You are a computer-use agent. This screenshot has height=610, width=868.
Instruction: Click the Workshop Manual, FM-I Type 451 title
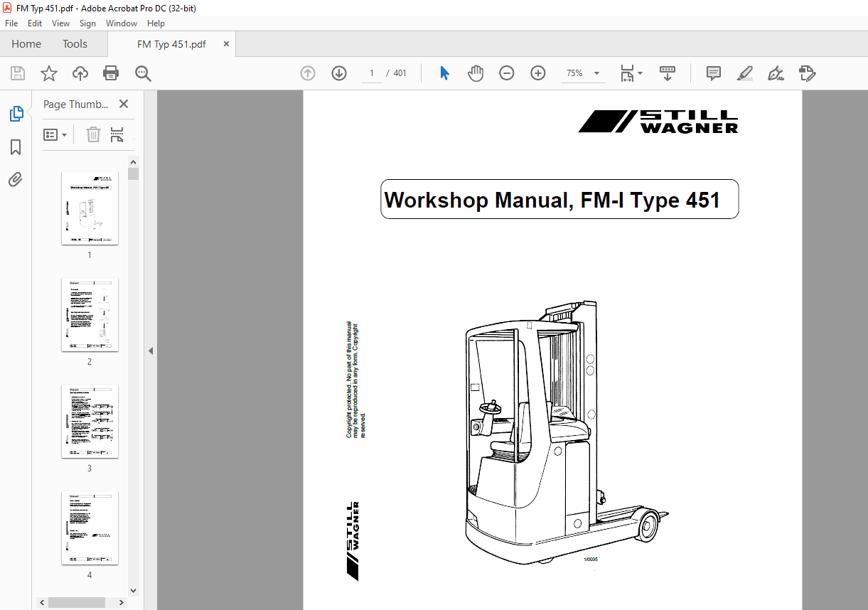click(x=552, y=200)
